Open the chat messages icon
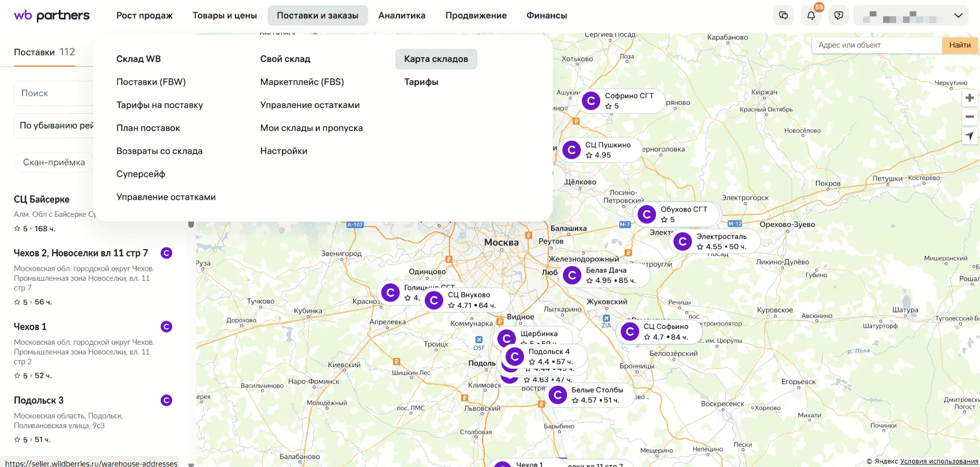980x467 pixels. point(783,15)
